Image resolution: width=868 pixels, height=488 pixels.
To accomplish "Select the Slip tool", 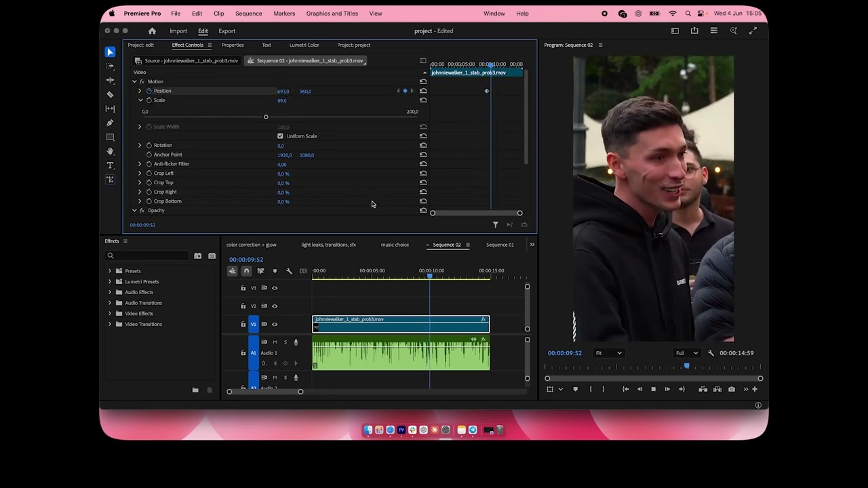I will [x=110, y=109].
